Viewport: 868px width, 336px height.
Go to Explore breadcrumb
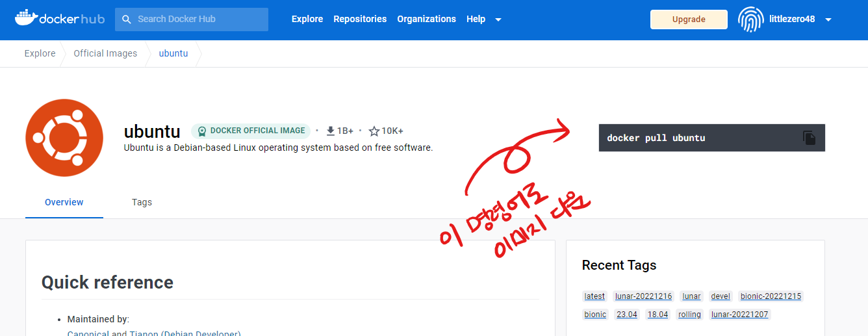[40, 53]
